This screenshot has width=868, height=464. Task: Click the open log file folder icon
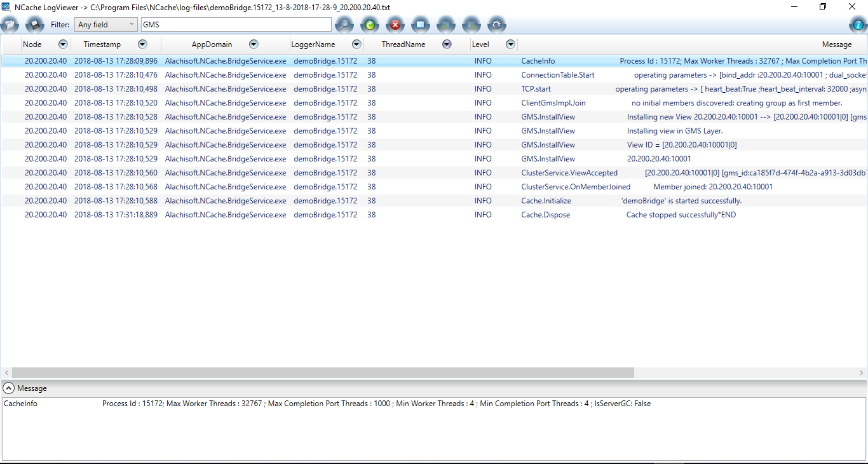pyautogui.click(x=10, y=25)
